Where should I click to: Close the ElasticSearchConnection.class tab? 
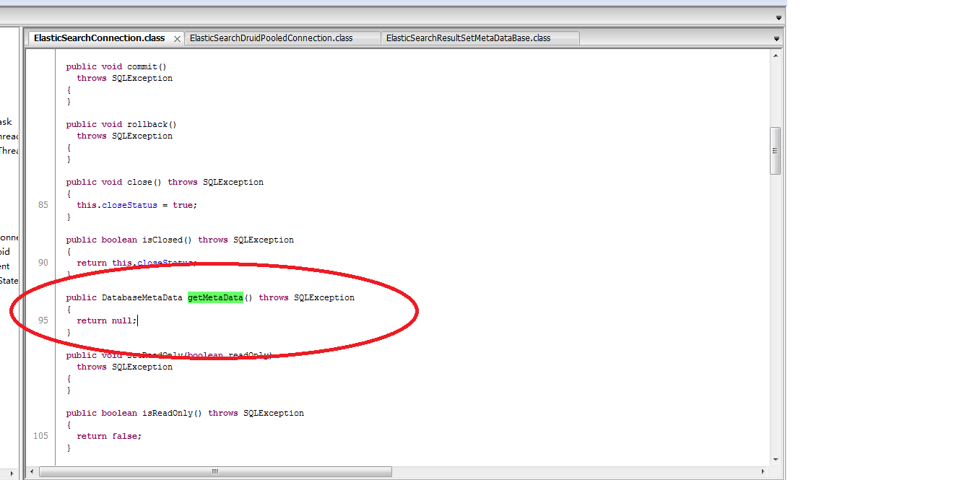coord(178,39)
